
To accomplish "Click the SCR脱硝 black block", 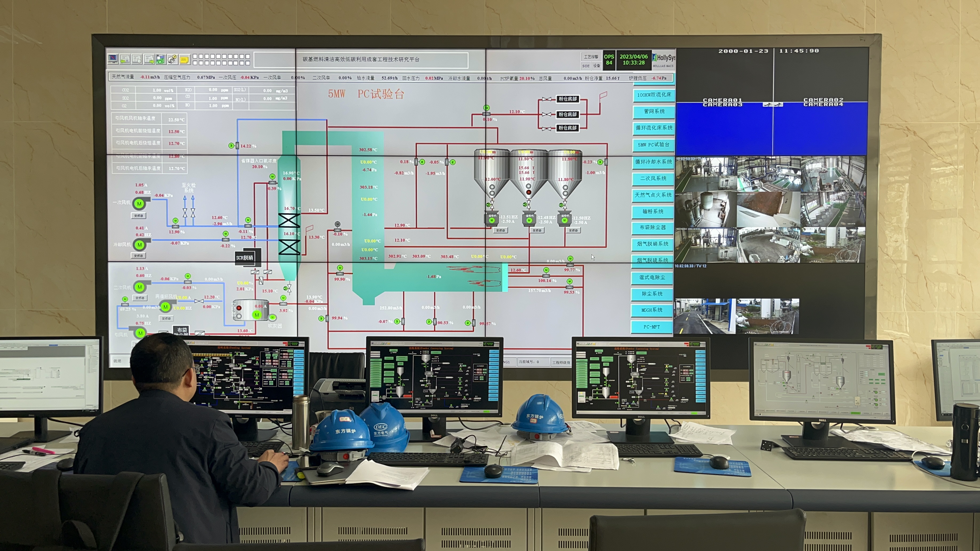I will 245,257.
